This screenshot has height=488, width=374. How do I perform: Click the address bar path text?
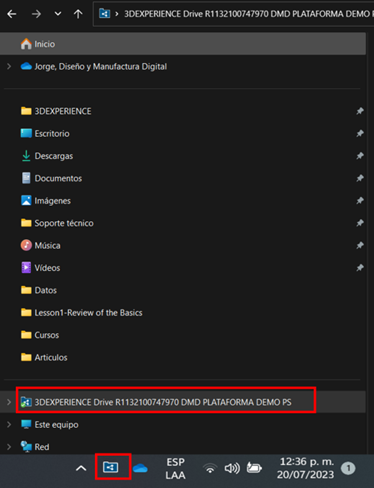[249, 14]
